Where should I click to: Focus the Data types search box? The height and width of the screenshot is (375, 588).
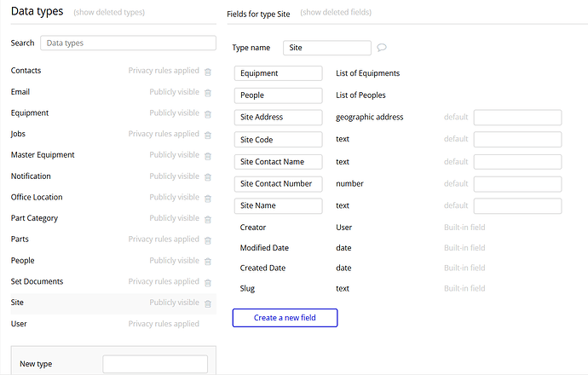pos(128,43)
